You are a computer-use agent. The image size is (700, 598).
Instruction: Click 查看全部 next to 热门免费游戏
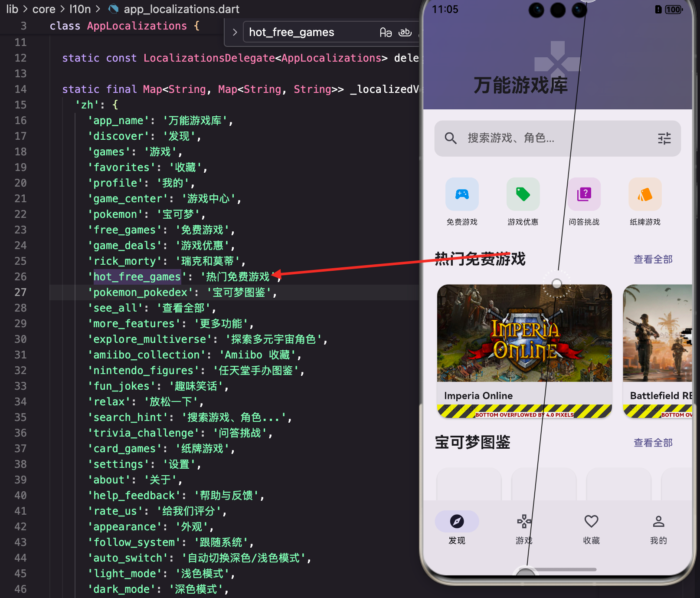coord(652,259)
